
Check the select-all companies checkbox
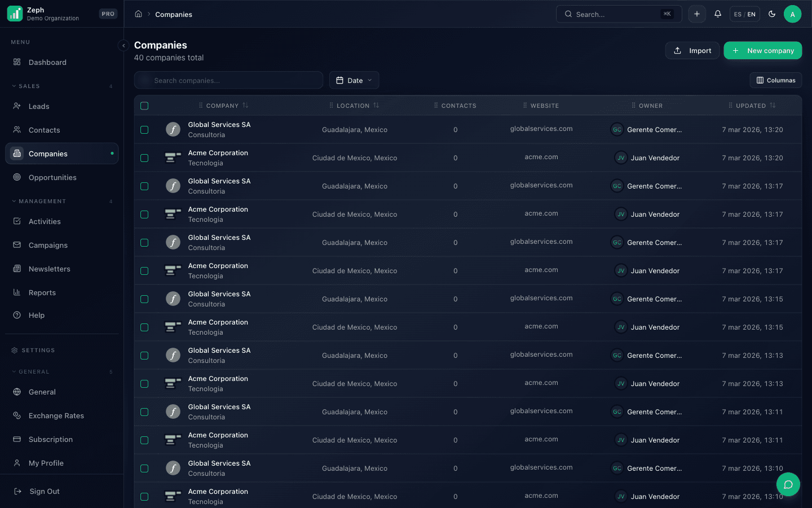[144, 106]
